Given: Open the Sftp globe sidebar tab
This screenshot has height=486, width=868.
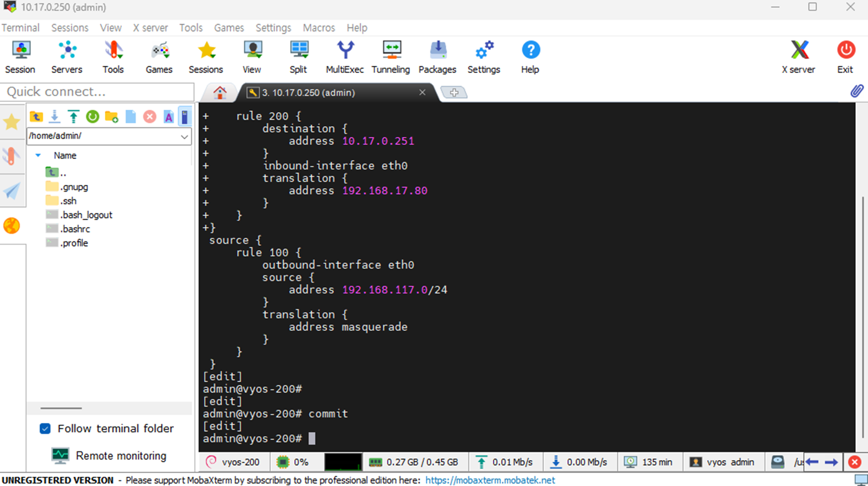Looking at the screenshot, I should [x=12, y=225].
